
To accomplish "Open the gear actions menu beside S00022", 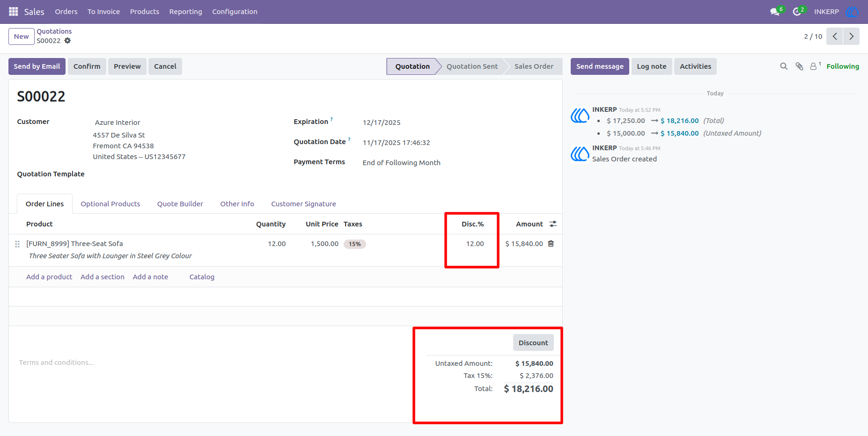I will coord(67,41).
